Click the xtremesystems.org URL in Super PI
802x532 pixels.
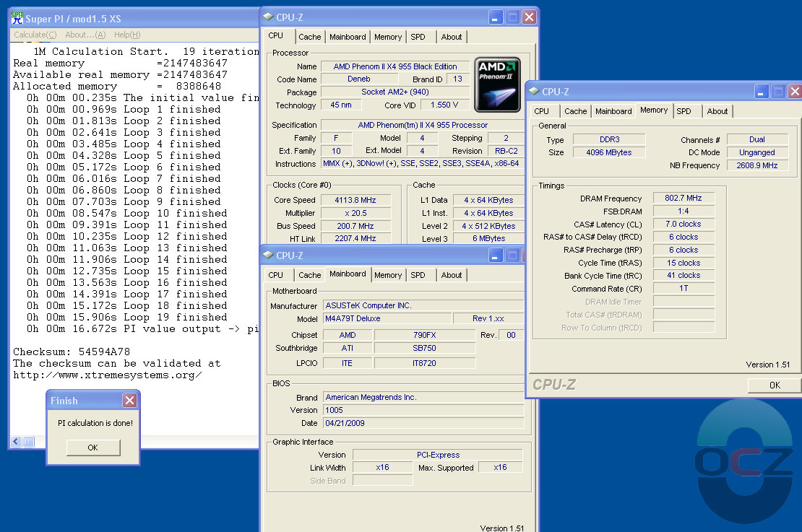pyautogui.click(x=108, y=375)
